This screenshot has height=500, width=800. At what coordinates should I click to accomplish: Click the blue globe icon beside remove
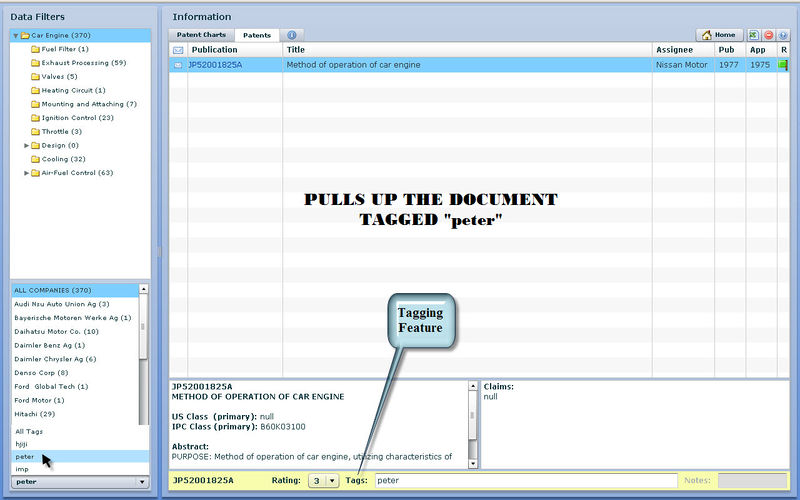[782, 35]
